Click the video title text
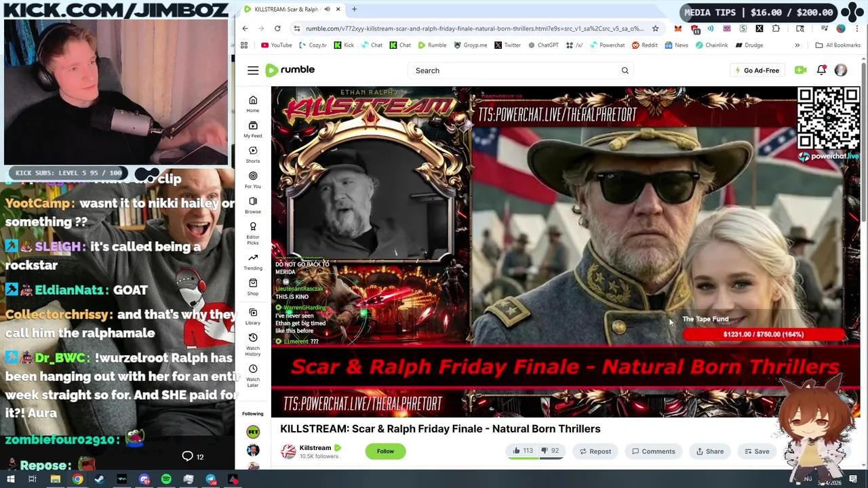This screenshot has height=488, width=868. click(x=440, y=428)
